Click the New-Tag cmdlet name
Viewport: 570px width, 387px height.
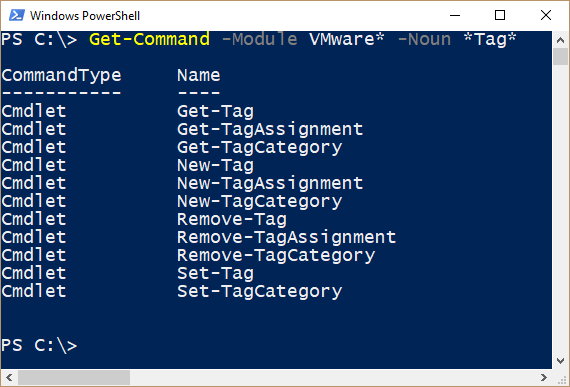coord(215,165)
